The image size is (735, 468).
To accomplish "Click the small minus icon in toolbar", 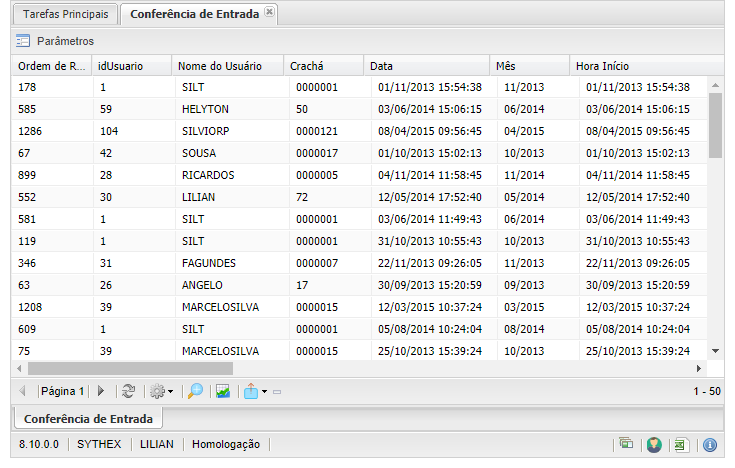I will pos(277,392).
